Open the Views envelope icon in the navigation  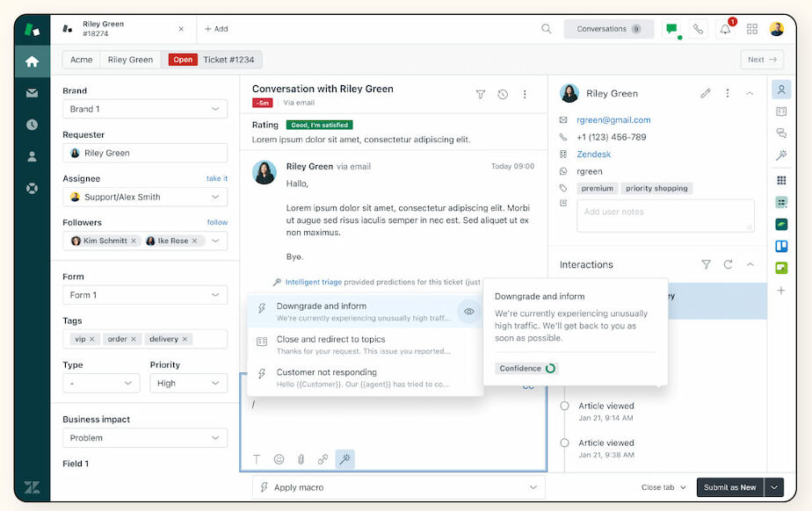pos(33,90)
